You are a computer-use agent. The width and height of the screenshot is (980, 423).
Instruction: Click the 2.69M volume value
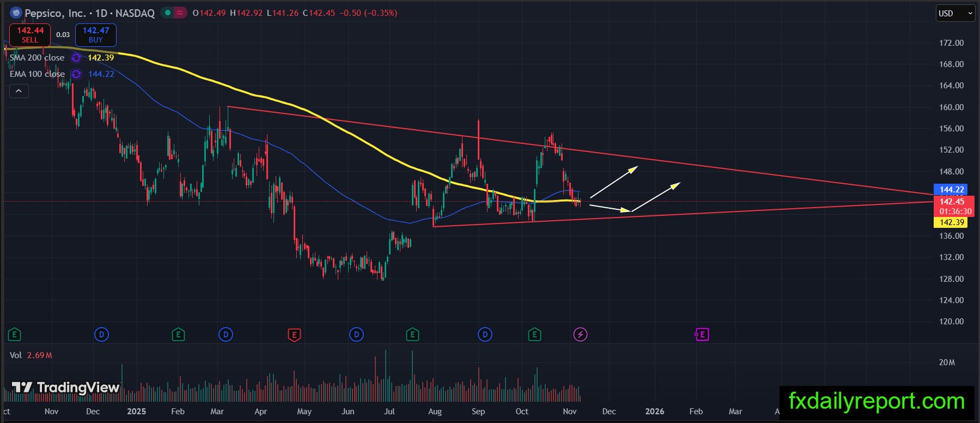click(40, 355)
